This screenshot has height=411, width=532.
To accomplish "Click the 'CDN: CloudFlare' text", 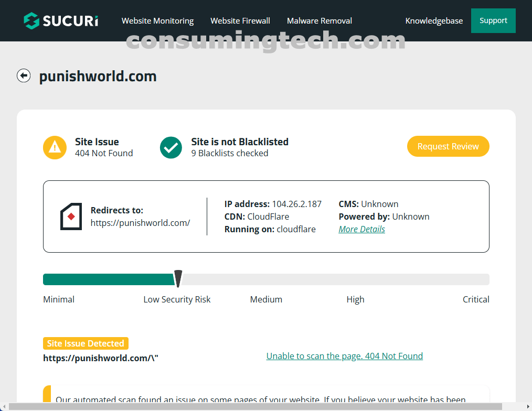I will pyautogui.click(x=257, y=217).
